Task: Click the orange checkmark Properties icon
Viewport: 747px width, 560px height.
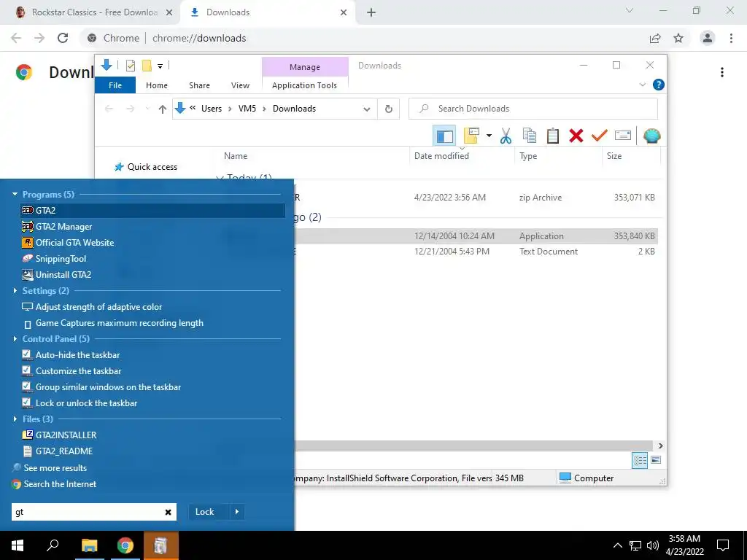Action: [600, 136]
